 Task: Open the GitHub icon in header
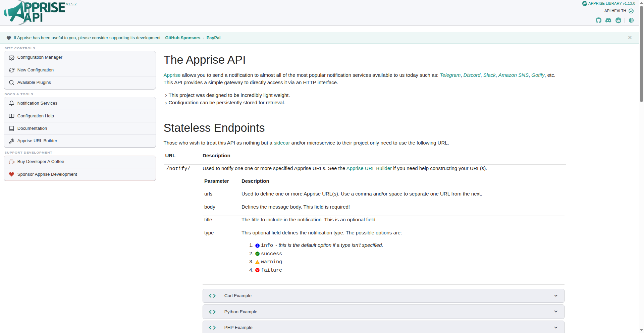click(598, 20)
